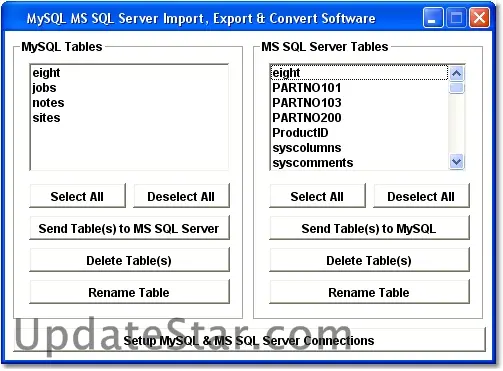The height and width of the screenshot is (371, 503).
Task: Click Send Table(s) to MySQL button
Action: 369,228
